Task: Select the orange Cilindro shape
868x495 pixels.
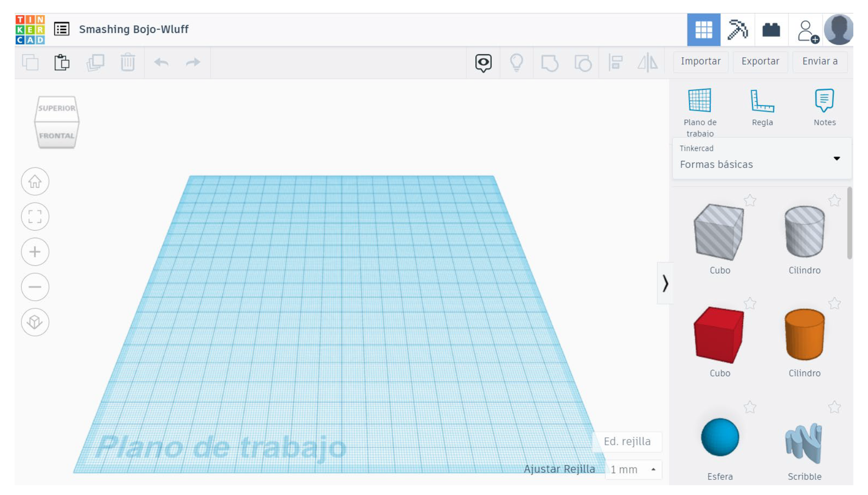Action: 804,334
